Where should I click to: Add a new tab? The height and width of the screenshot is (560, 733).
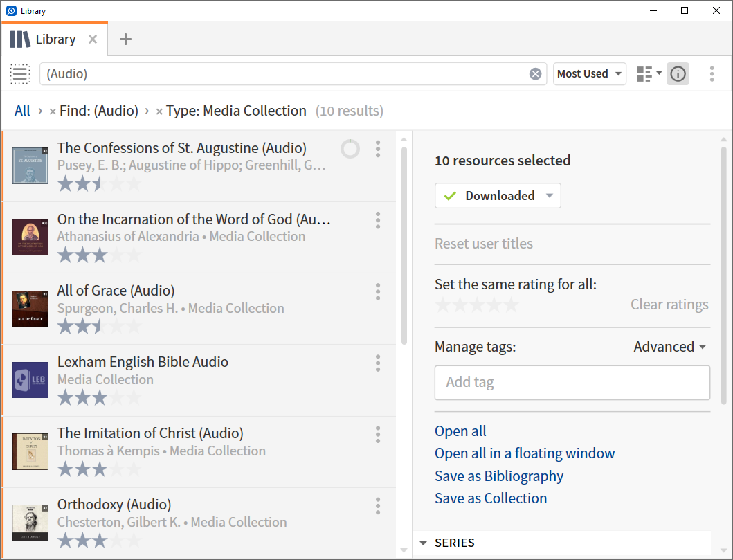pos(125,39)
